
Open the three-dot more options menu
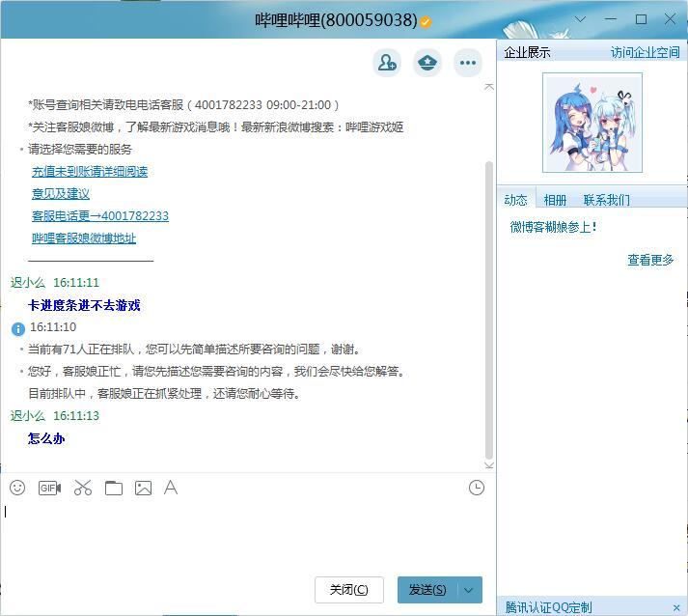(468, 63)
